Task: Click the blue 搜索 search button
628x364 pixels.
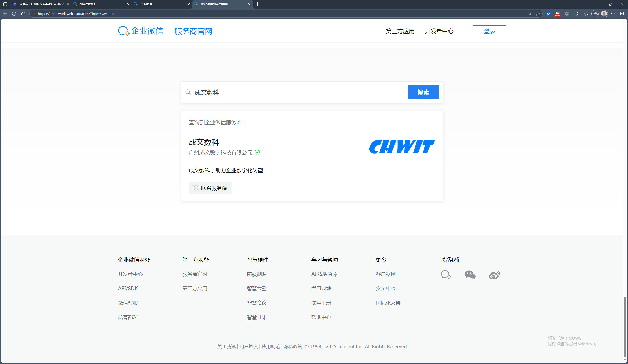Action: tap(423, 92)
